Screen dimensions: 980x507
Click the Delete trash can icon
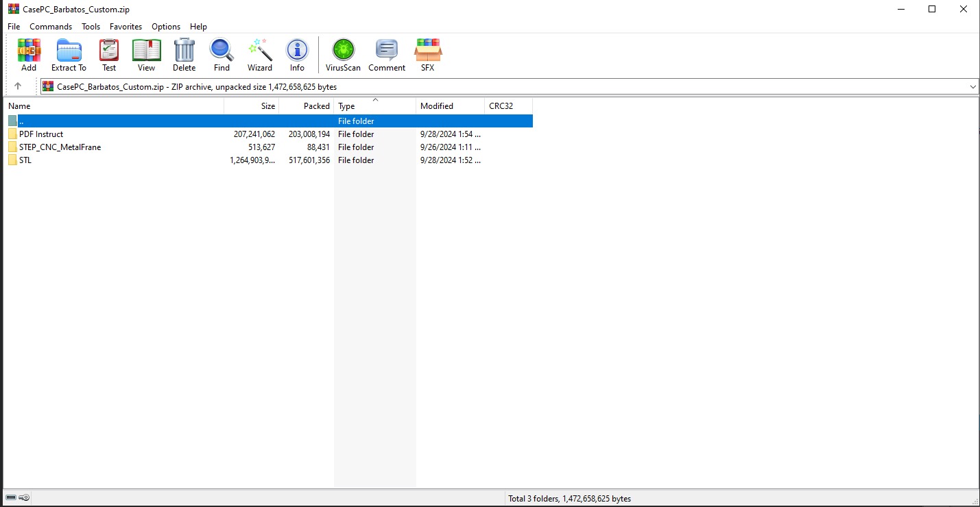click(184, 55)
